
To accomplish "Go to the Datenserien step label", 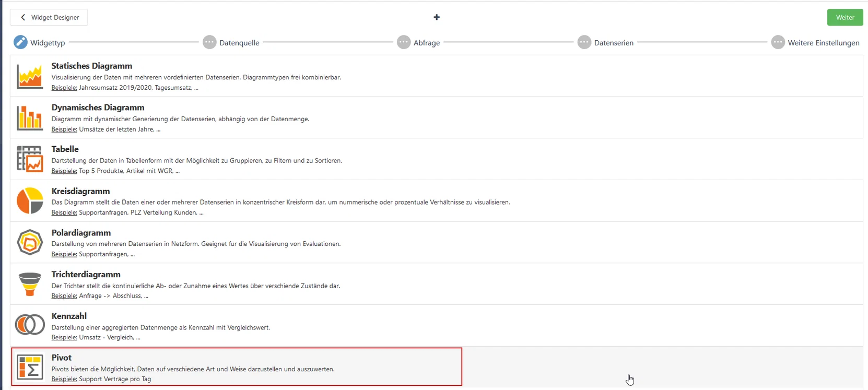I will point(614,43).
